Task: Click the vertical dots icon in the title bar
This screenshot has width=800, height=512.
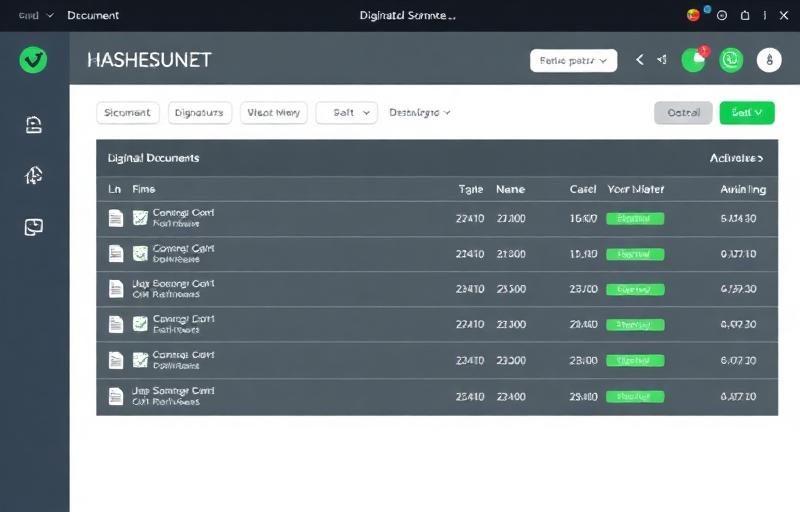Action: pyautogui.click(x=765, y=16)
